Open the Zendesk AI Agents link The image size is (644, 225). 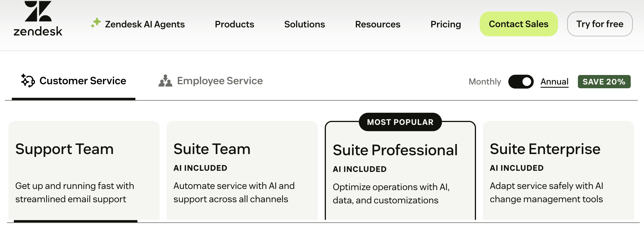tap(145, 24)
